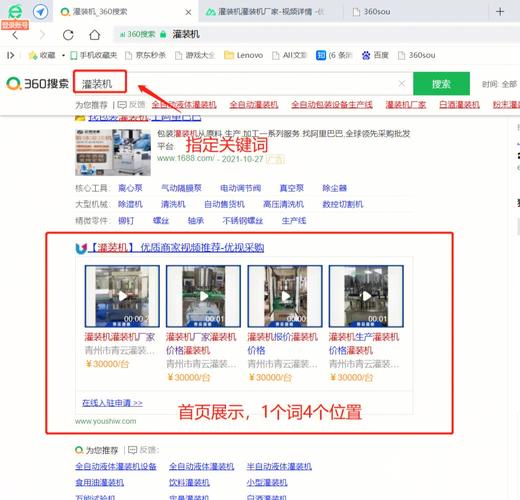Open the 灌装机厂家 suggestion
The width and height of the screenshot is (520, 500).
406,105
